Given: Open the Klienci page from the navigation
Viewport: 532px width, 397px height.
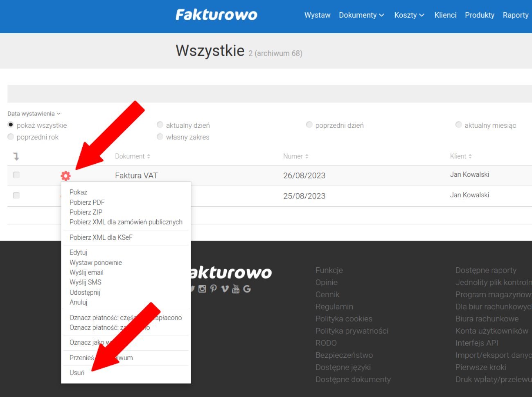Looking at the screenshot, I should (445, 15).
